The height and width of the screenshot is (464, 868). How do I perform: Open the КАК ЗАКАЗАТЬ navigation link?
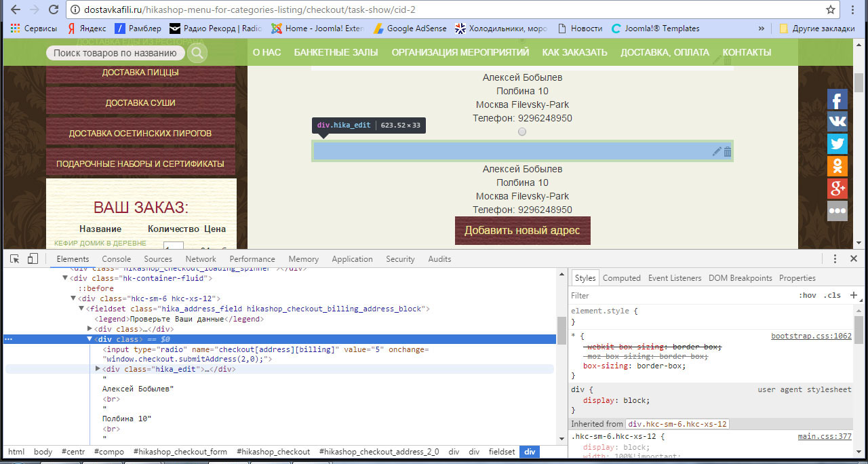pyautogui.click(x=574, y=52)
